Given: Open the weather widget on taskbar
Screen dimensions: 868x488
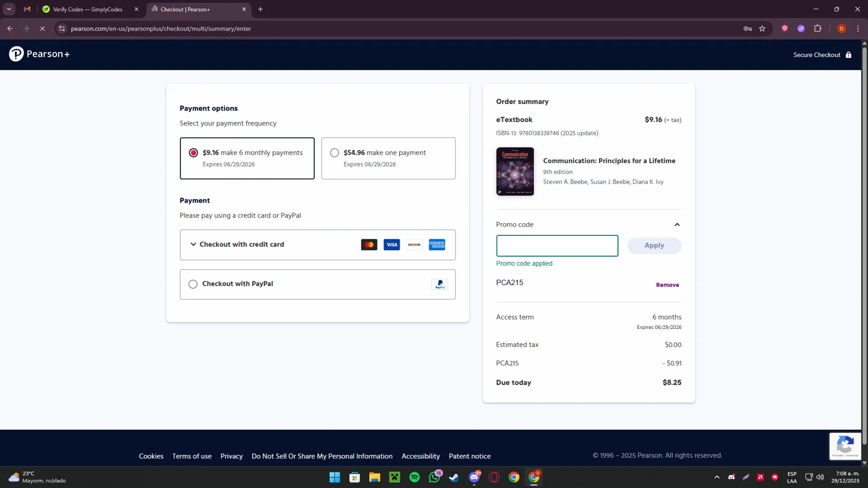Looking at the screenshot, I should (x=37, y=477).
